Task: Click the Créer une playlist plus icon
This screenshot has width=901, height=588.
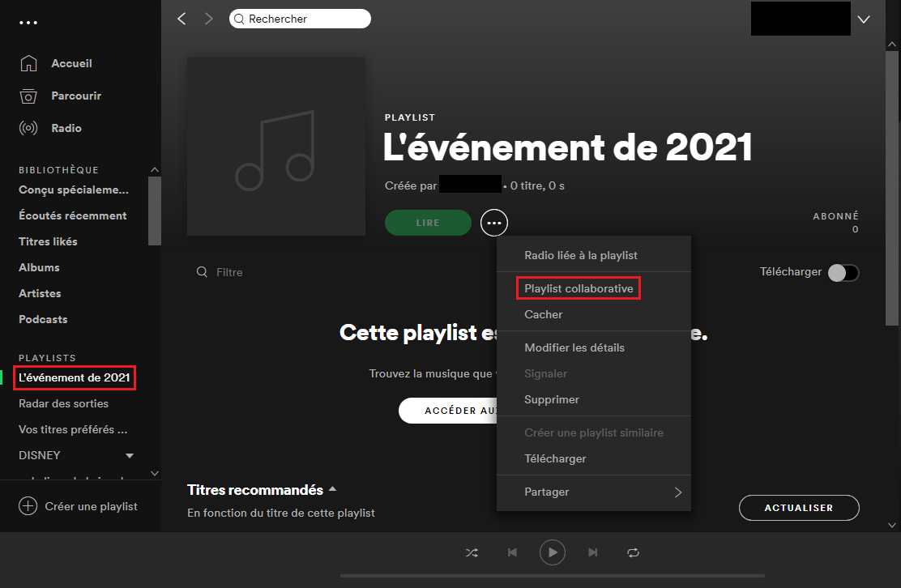Action: pyautogui.click(x=28, y=506)
